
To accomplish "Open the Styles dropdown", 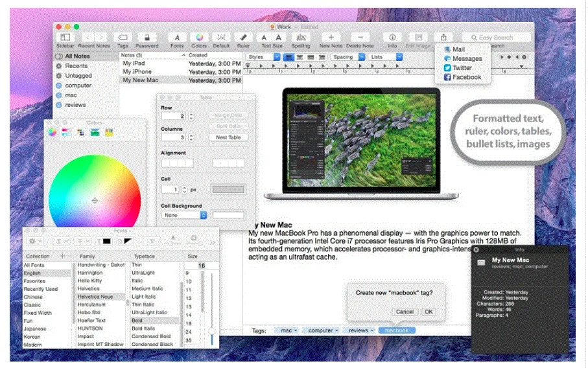I will point(263,57).
